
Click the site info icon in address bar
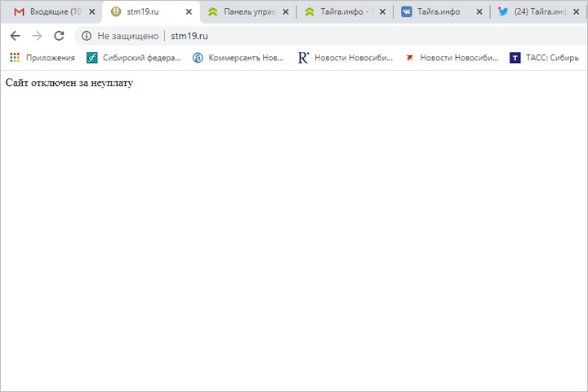point(87,36)
